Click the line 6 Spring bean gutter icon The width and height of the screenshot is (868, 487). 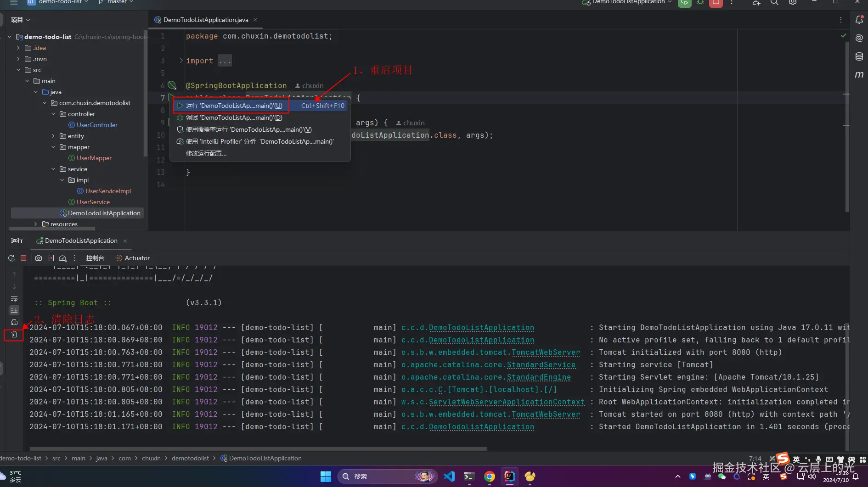(172, 85)
